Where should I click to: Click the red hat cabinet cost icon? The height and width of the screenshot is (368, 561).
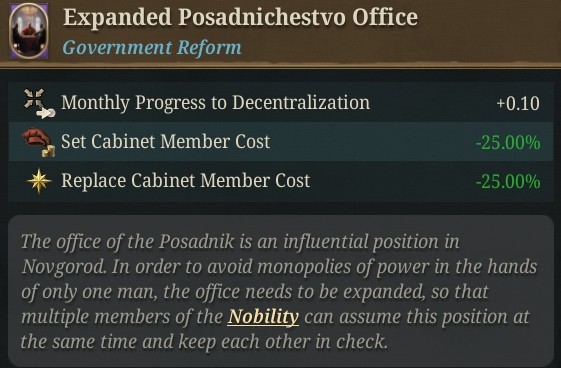click(39, 143)
